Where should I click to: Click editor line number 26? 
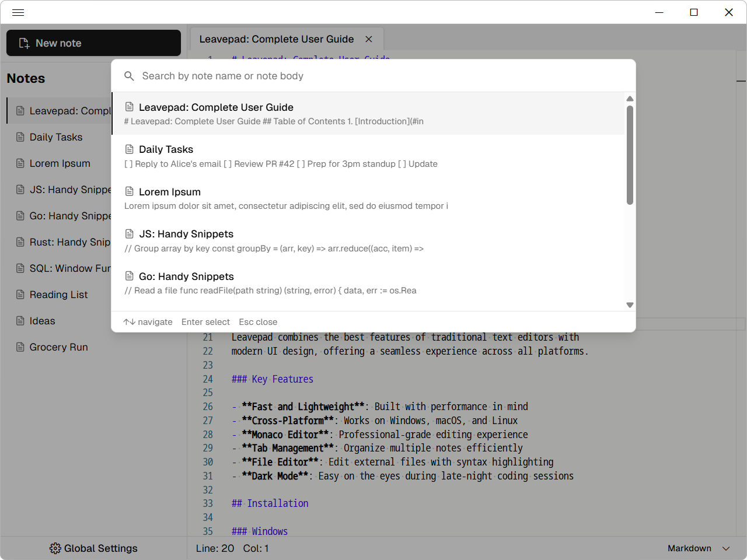pyautogui.click(x=208, y=407)
